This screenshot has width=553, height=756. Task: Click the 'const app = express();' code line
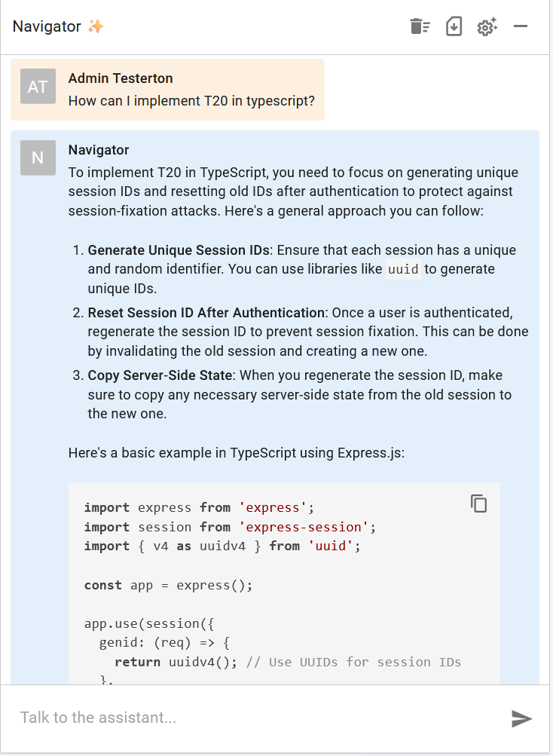pos(168,586)
